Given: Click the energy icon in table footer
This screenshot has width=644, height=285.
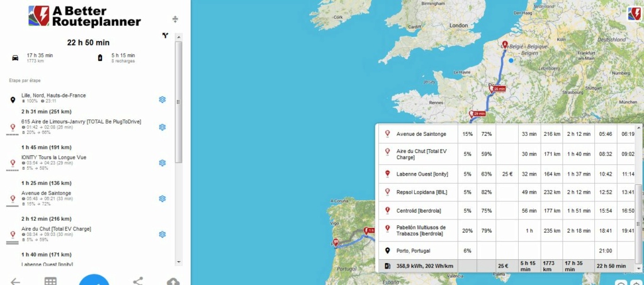Looking at the screenshot, I should [387, 265].
